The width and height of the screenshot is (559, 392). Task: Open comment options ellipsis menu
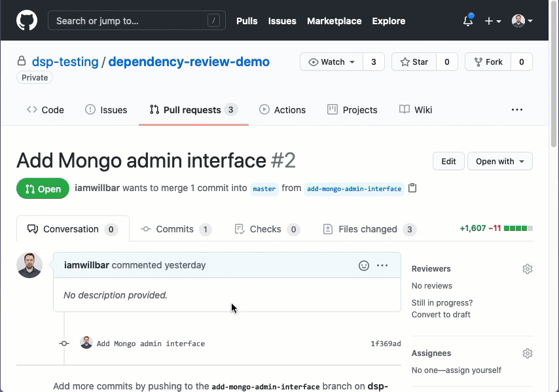382,265
